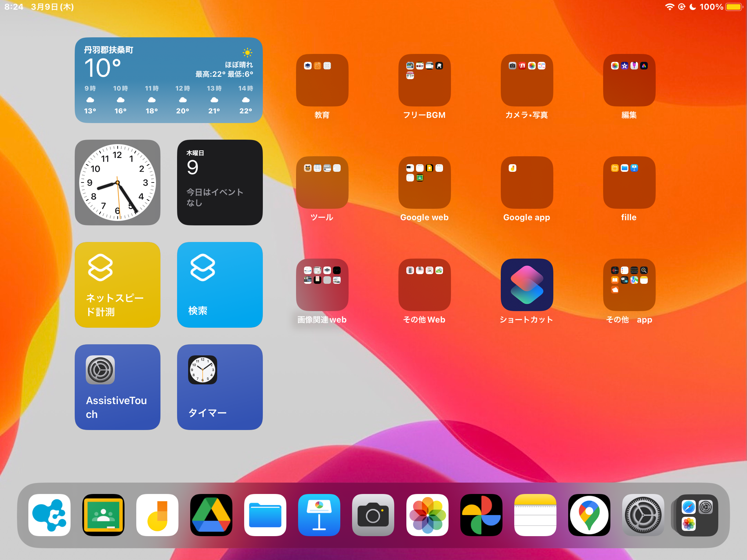Tap the AssistiveTouch shortcut widget
The image size is (747, 560).
point(118,387)
